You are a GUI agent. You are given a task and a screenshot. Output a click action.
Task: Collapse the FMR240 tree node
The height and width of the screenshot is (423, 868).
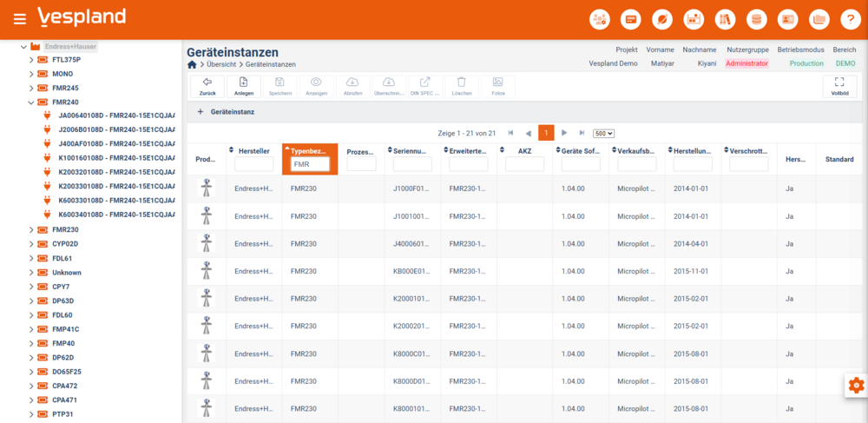pos(31,102)
